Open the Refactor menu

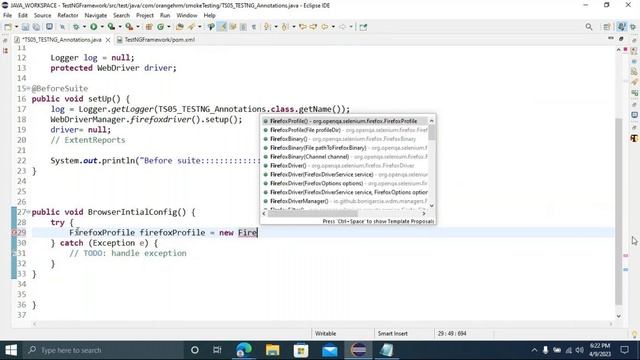coord(68,15)
